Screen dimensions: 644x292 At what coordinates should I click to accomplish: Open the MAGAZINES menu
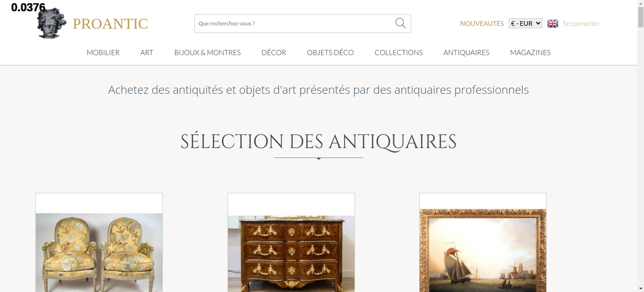pos(530,52)
